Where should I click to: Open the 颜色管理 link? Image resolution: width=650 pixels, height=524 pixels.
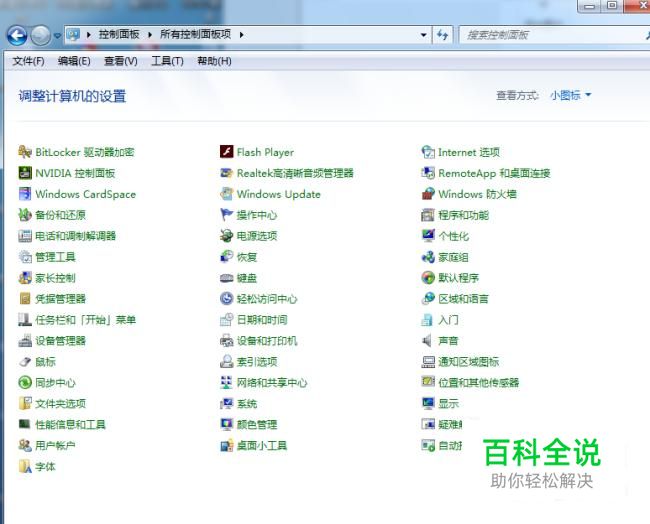[x=257, y=425]
